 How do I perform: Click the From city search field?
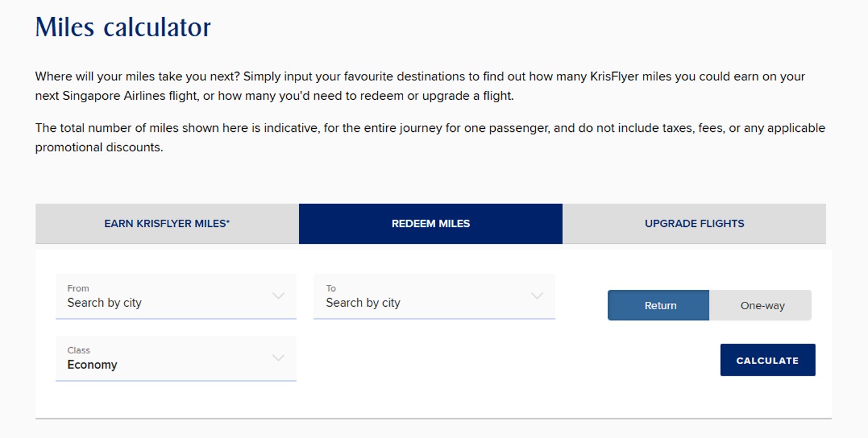coord(163,296)
